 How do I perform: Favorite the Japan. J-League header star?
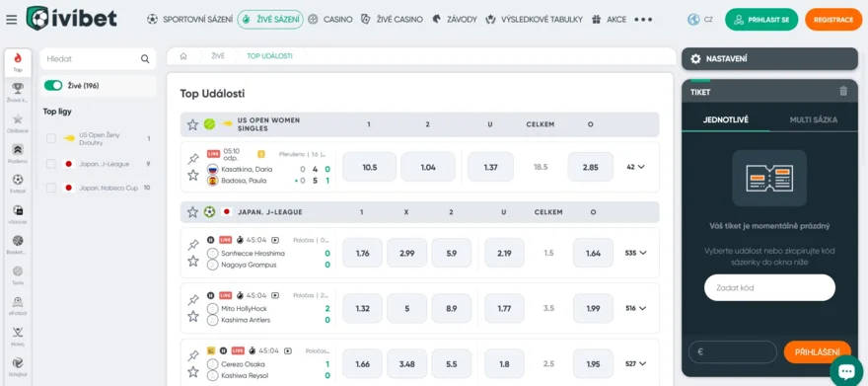[192, 212]
